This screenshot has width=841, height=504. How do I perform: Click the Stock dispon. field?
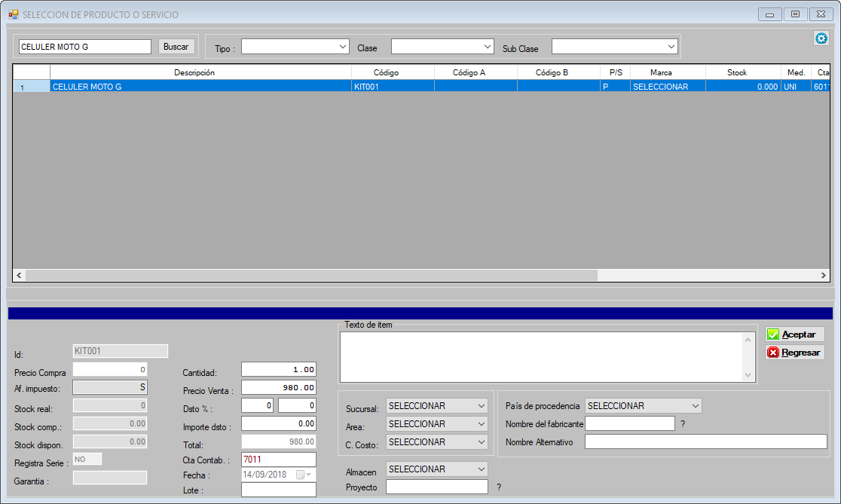tap(110, 441)
